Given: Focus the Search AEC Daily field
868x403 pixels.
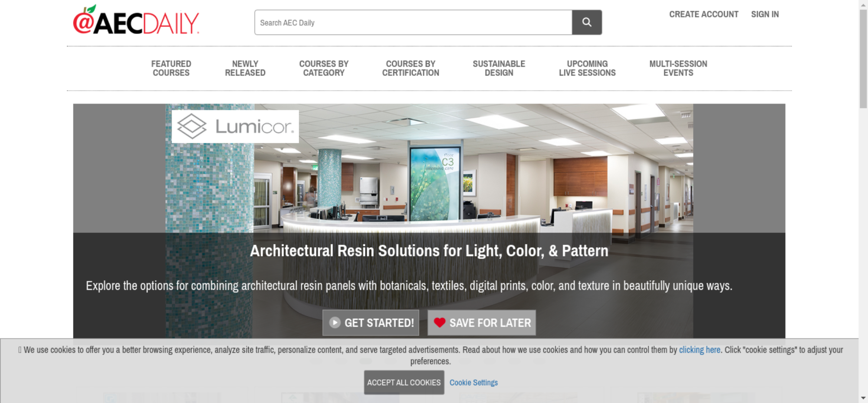Looking at the screenshot, I should click(413, 22).
